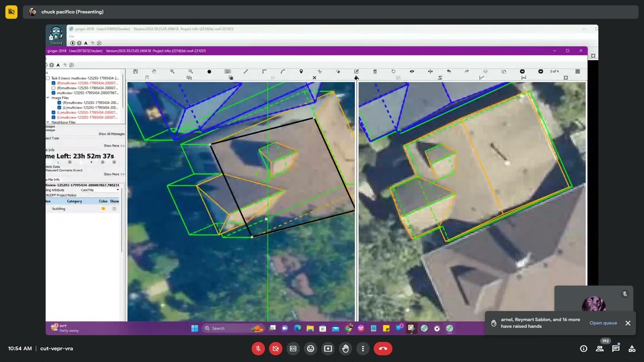Click the Open queue link
Screen dimensions: 644x362
click(603, 323)
